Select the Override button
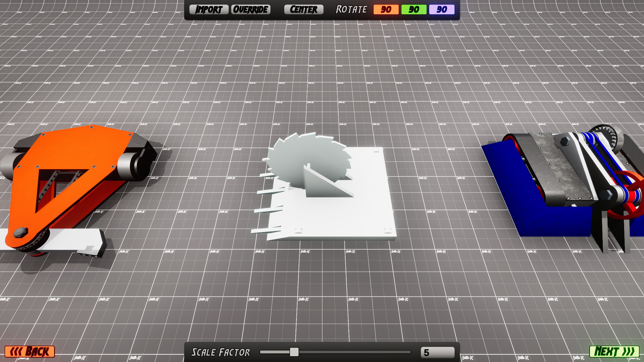The height and width of the screenshot is (362, 644). (251, 10)
